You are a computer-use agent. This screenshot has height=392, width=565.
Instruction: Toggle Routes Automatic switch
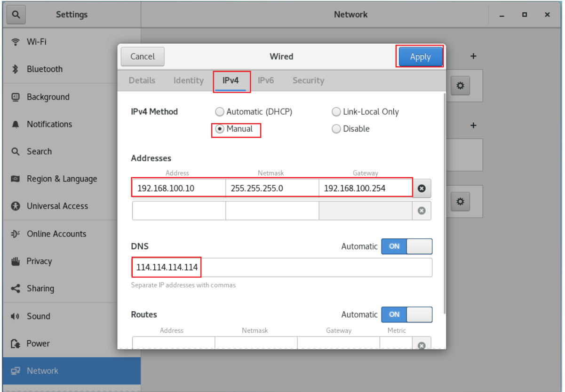point(406,314)
